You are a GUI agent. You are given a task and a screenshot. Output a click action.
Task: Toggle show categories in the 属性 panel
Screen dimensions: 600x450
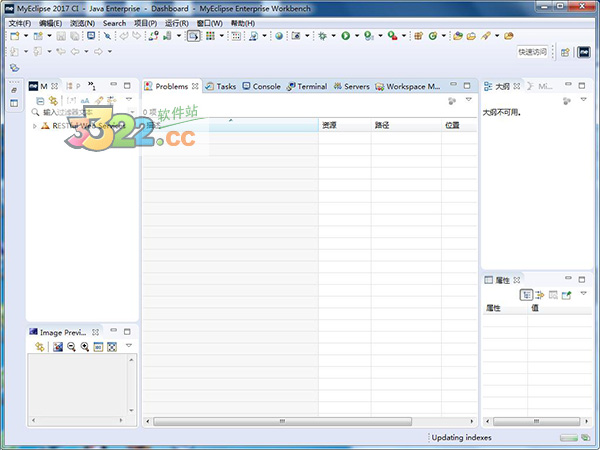tap(526, 295)
